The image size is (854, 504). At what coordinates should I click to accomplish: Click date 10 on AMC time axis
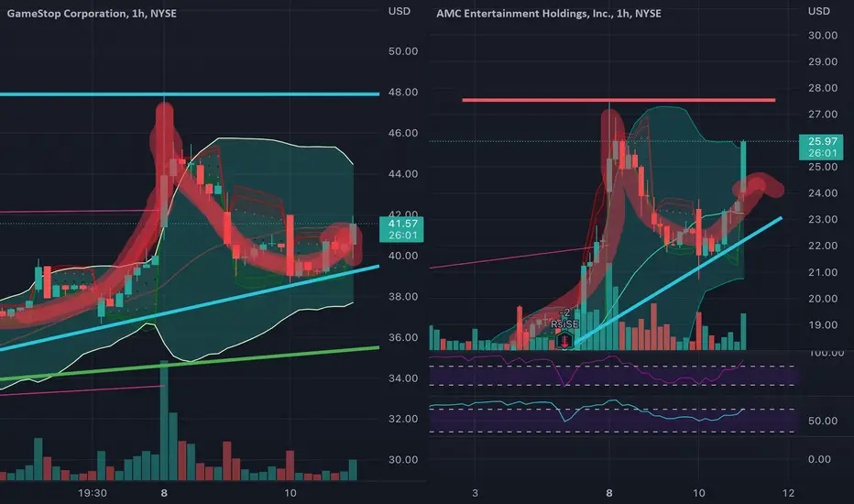pos(699,493)
